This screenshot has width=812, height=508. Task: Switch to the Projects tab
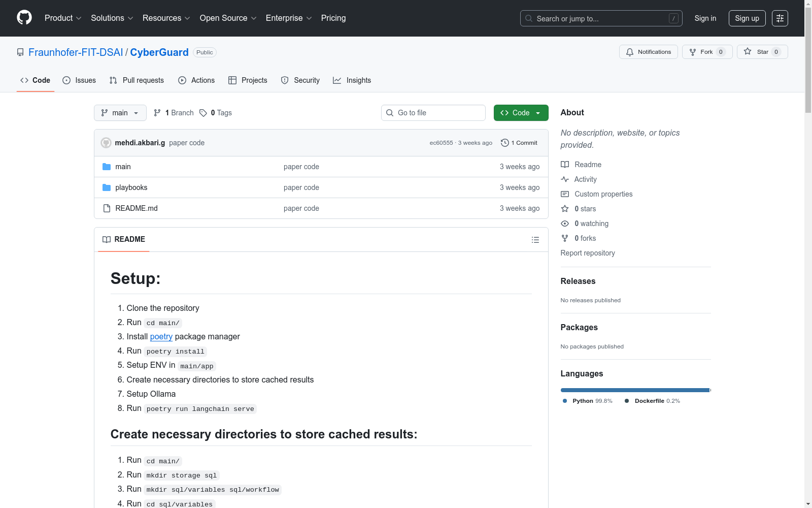248,80
